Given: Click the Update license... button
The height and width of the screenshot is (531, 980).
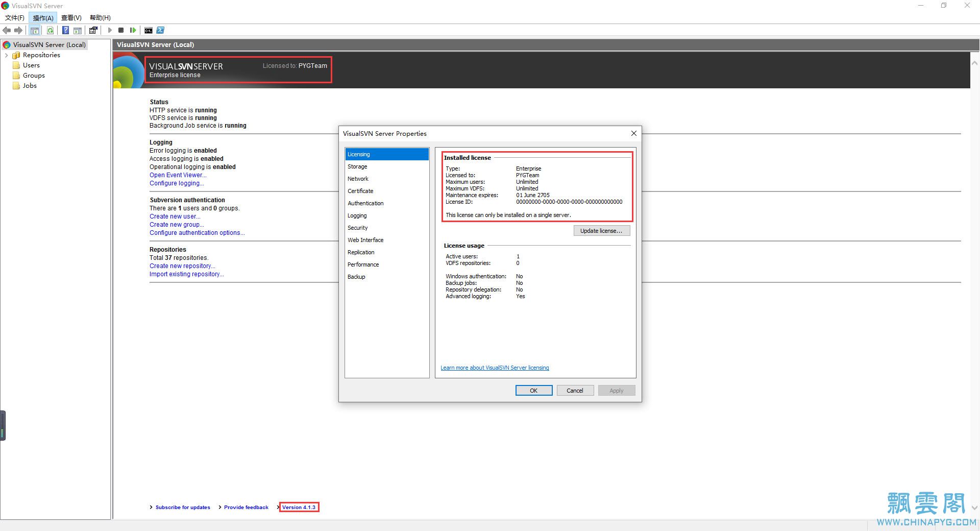Looking at the screenshot, I should [602, 231].
